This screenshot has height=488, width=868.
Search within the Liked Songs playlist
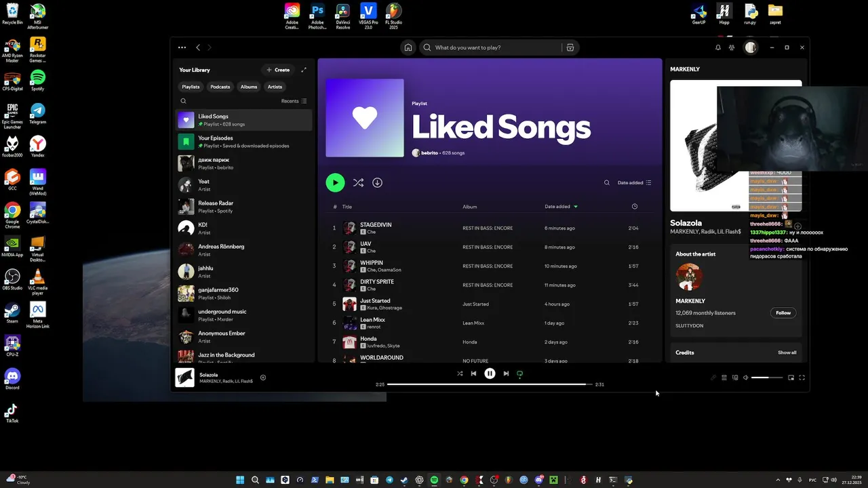607,182
